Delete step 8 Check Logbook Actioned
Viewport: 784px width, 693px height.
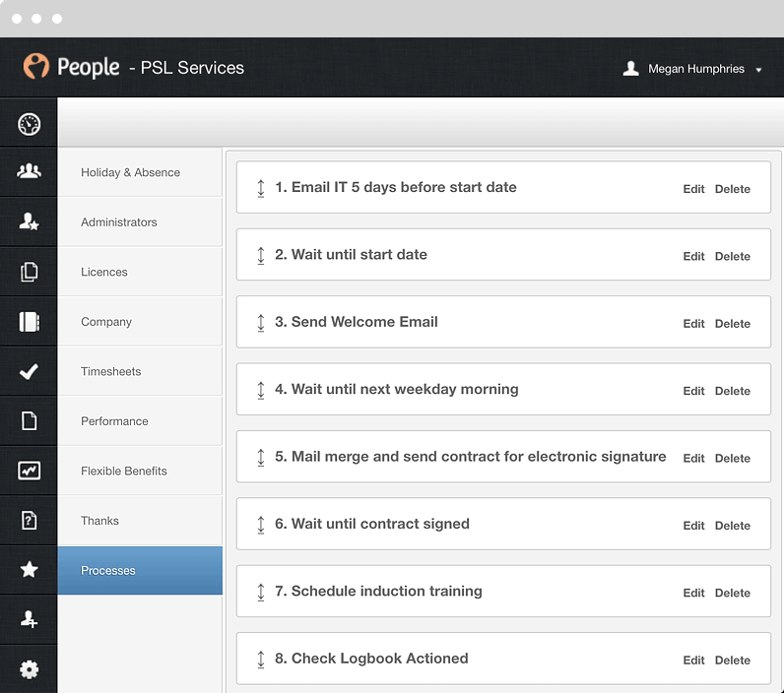733,661
